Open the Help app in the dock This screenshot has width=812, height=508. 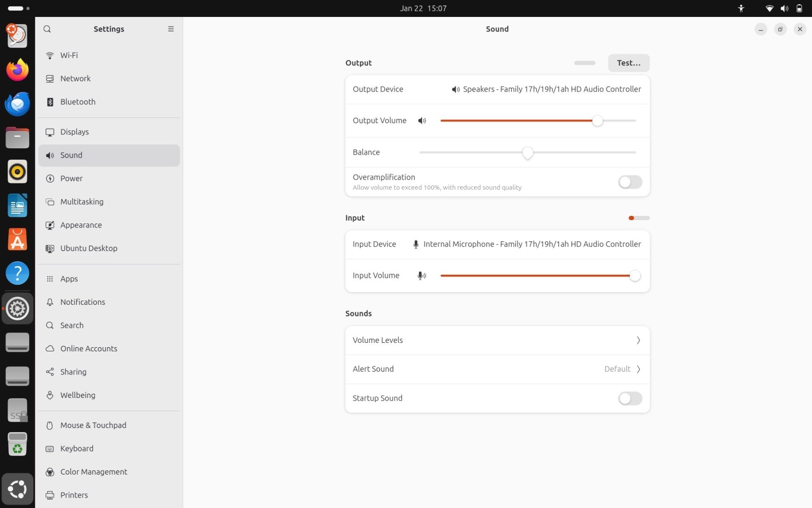pyautogui.click(x=17, y=273)
